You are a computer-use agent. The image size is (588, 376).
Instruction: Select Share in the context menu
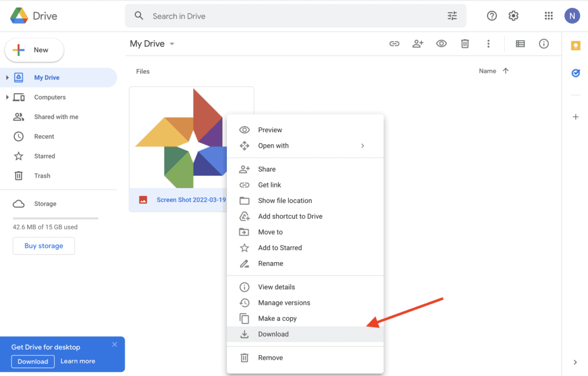(x=305, y=169)
